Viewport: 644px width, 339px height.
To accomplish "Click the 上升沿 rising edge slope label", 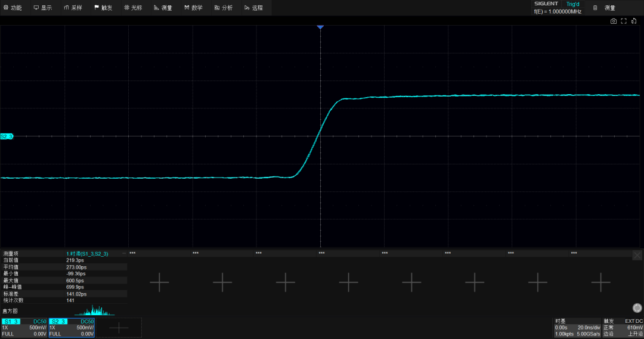I will click(635, 334).
